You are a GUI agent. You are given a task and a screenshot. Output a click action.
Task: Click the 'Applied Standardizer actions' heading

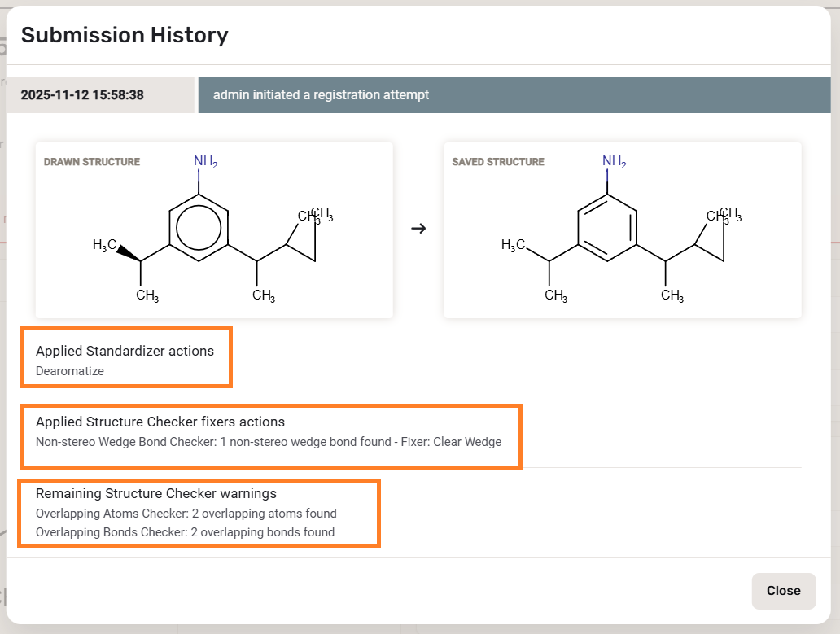click(125, 351)
